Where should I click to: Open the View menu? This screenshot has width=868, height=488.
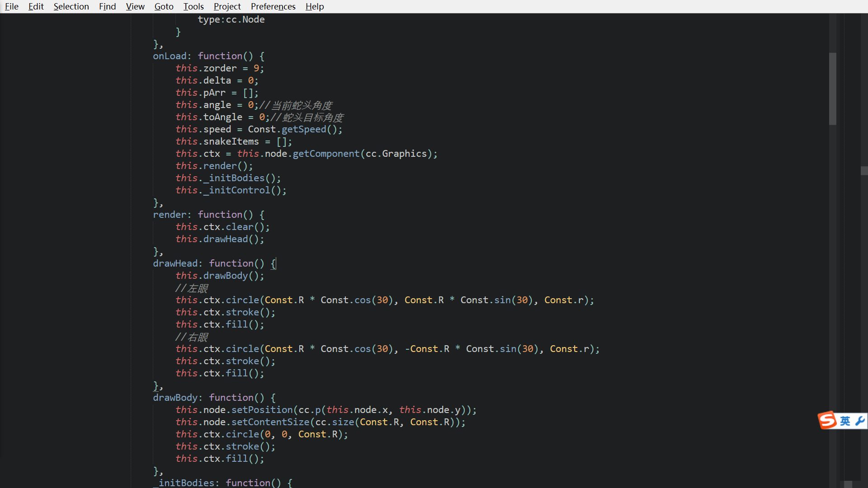[135, 6]
